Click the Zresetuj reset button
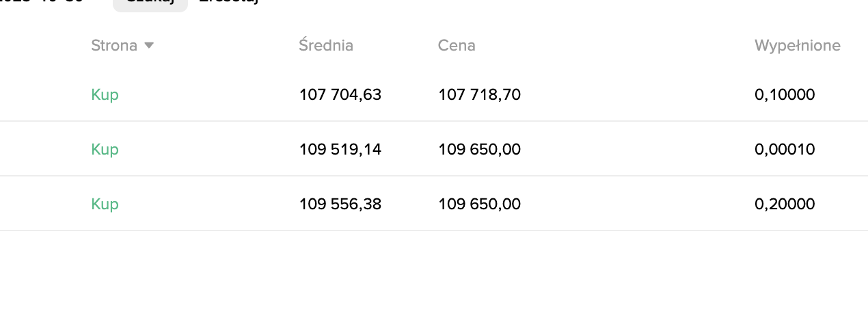 coord(229,2)
